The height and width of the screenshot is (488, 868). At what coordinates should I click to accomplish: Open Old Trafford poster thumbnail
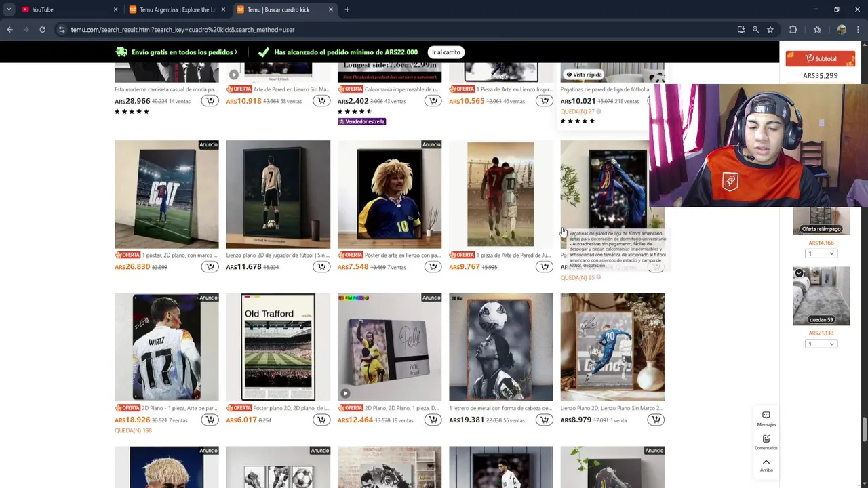[278, 347]
